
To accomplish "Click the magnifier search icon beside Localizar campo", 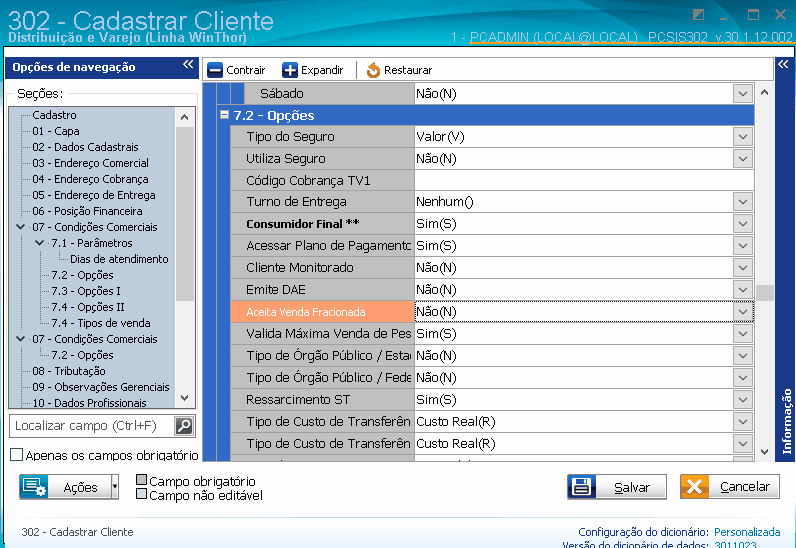I will click(x=184, y=426).
